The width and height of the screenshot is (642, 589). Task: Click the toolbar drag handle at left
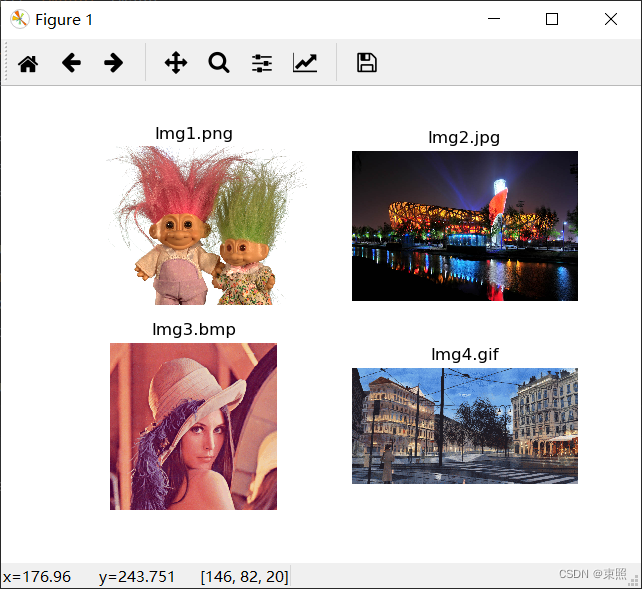coord(6,62)
